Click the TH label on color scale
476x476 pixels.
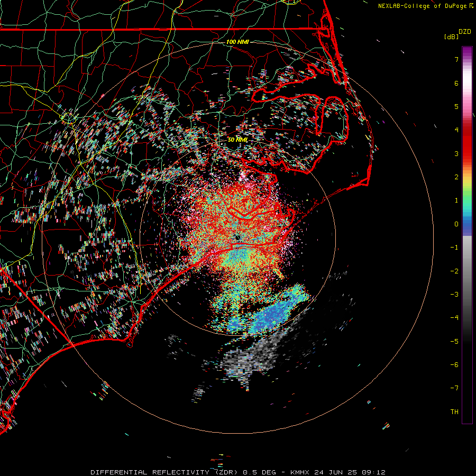pos(454,411)
